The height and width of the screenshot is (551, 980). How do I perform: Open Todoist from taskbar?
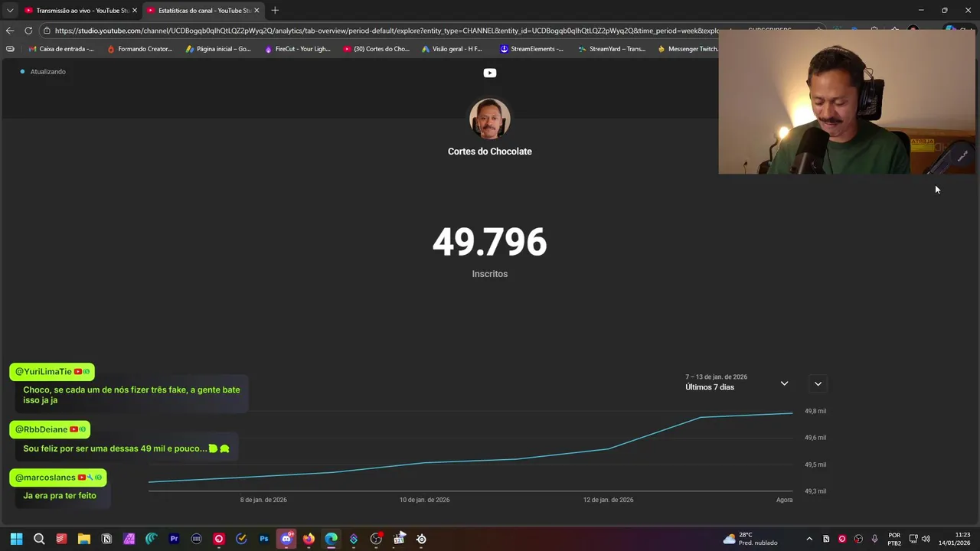(61, 539)
